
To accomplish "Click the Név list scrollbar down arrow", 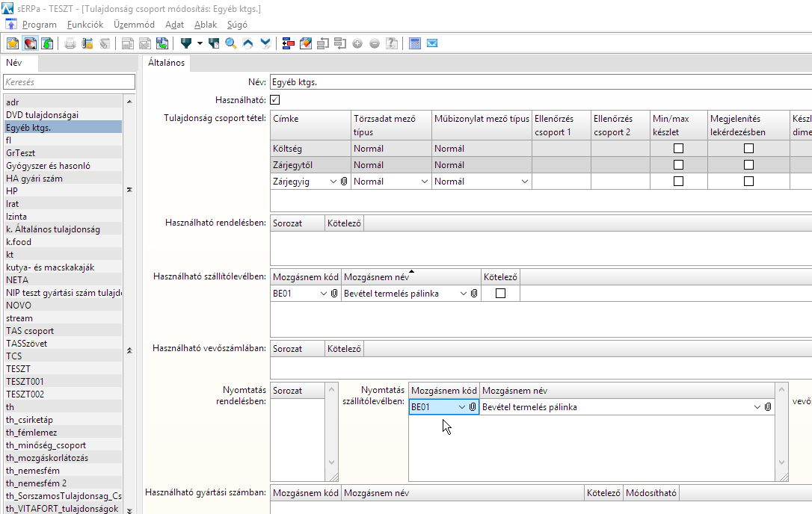I will [x=129, y=510].
